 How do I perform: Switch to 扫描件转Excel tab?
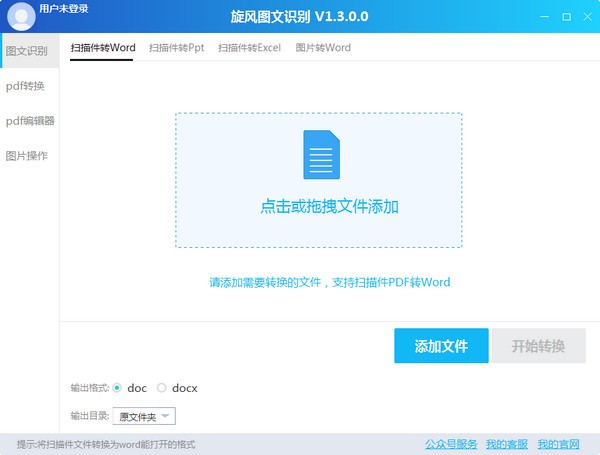coord(249,47)
